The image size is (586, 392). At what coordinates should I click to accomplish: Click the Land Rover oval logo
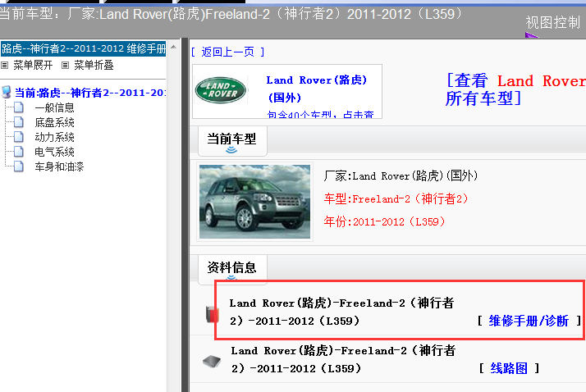click(221, 90)
